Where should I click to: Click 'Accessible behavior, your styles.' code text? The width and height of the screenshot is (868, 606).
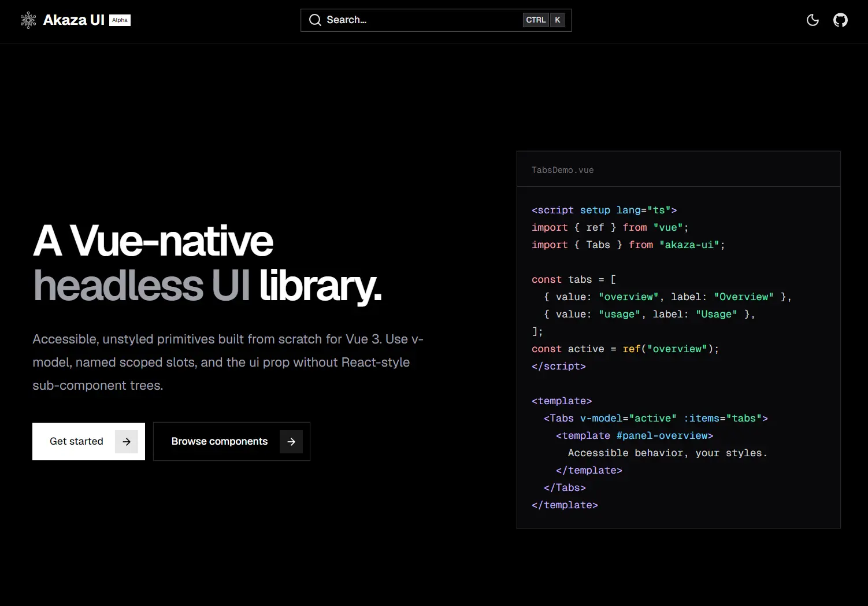coord(667,453)
